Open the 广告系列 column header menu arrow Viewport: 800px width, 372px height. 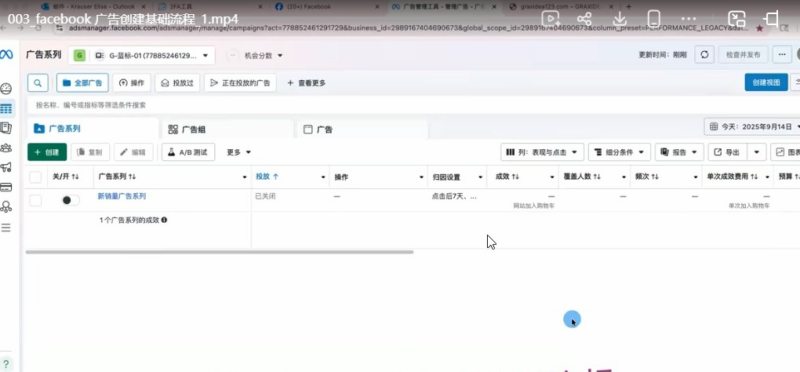244,177
